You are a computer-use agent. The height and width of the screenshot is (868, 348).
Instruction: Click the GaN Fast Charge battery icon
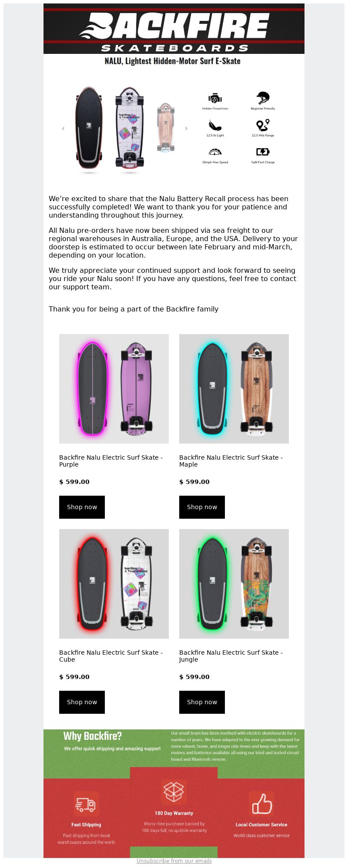pos(263,152)
